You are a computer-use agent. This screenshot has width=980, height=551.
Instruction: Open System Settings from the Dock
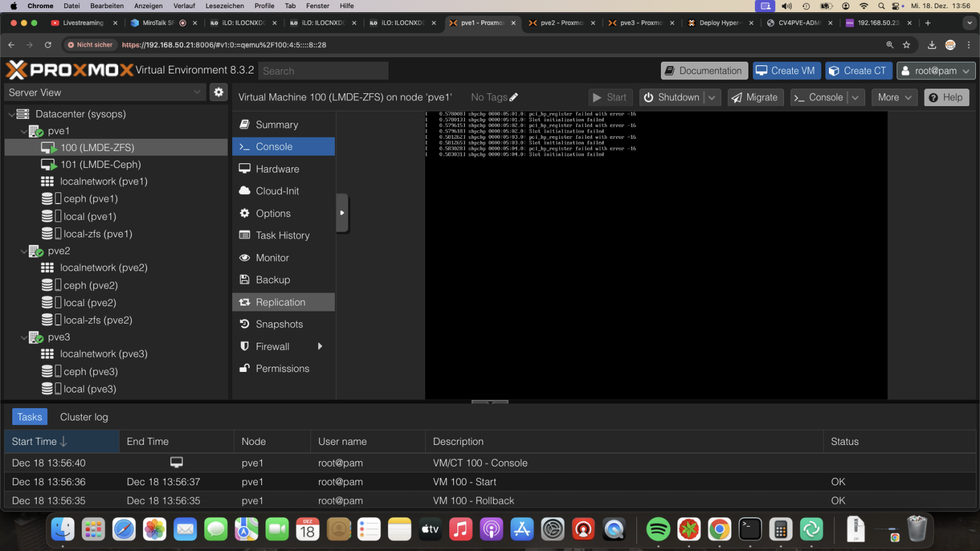552,529
